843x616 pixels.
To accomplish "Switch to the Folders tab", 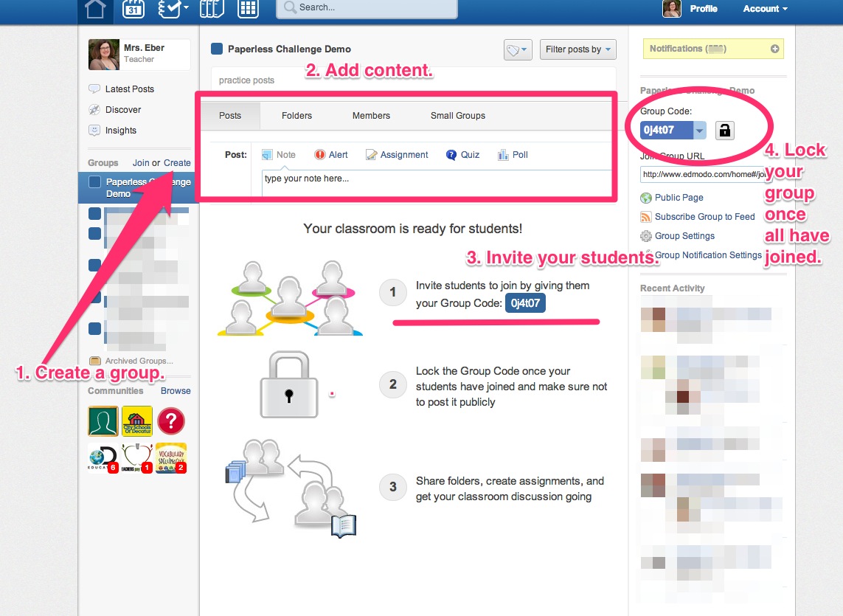I will (x=296, y=115).
